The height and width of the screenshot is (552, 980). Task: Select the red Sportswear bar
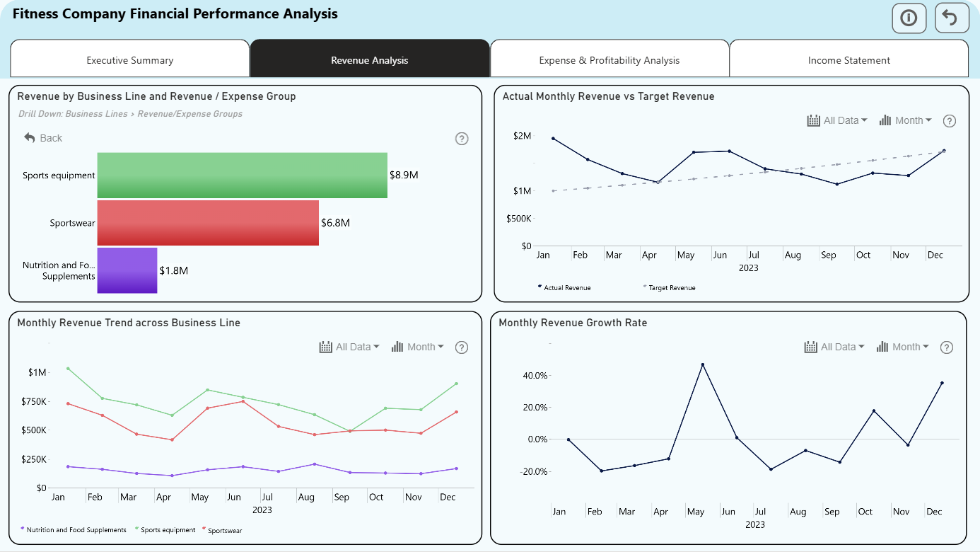point(208,223)
